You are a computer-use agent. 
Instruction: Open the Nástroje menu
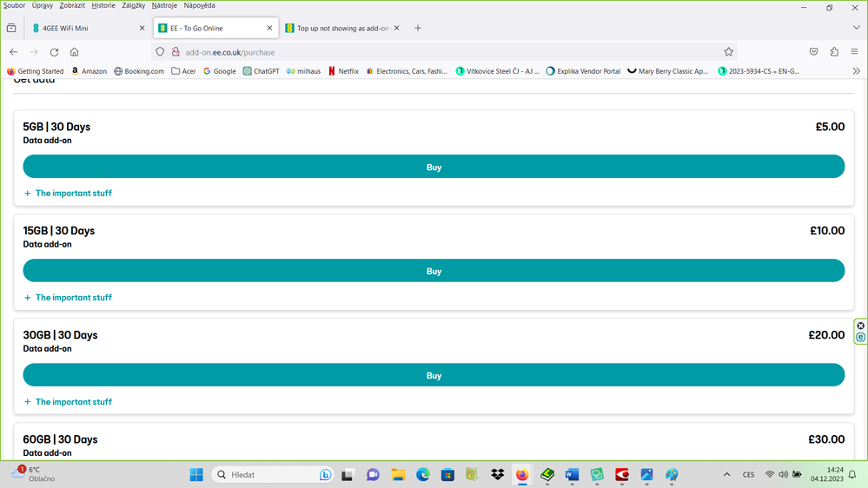[164, 5]
